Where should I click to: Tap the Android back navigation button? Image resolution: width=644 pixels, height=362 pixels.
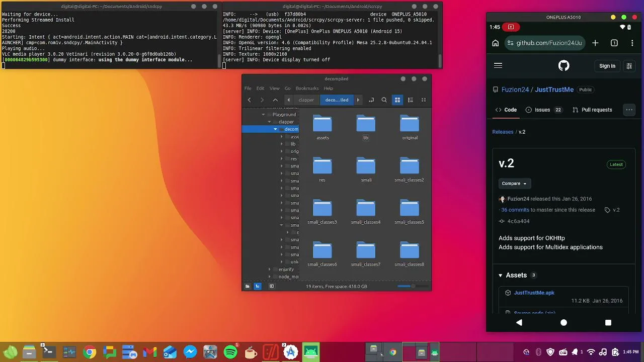tap(519, 323)
